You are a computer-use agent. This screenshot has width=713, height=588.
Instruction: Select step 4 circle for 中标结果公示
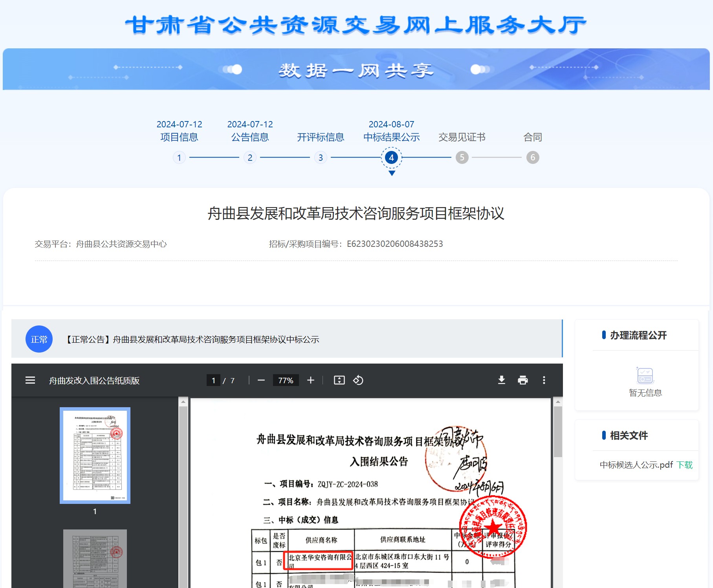(x=391, y=158)
